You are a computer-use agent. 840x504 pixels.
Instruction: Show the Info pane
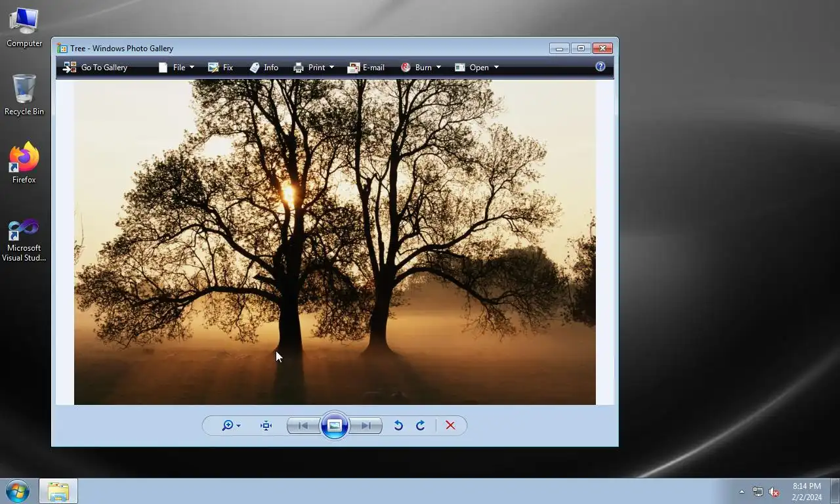pyautogui.click(x=264, y=67)
